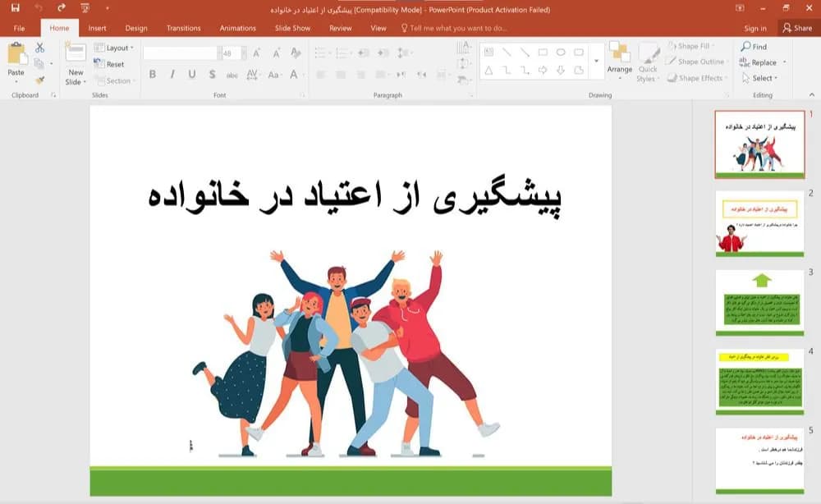The image size is (821, 504).
Task: Toggle Bold formatting
Action: point(153,75)
